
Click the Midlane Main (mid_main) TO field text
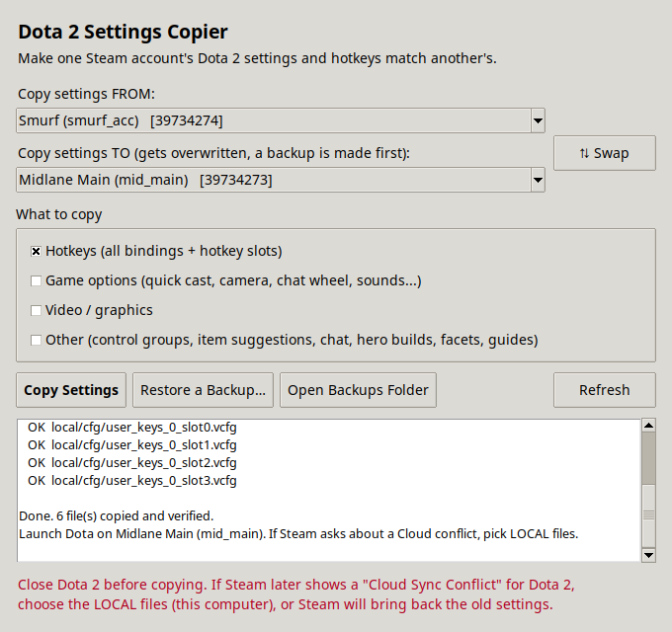pos(145,180)
